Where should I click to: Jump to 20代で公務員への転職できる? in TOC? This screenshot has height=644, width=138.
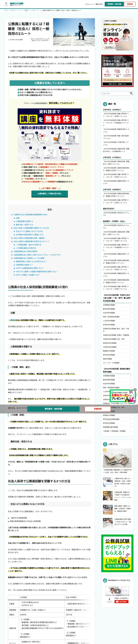pyautogui.click(x=28, y=275)
